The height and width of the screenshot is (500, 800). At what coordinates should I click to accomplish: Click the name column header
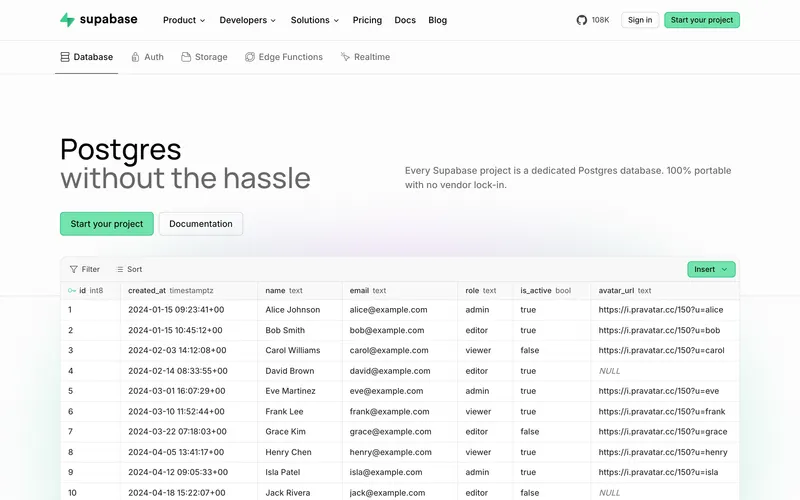(300, 290)
